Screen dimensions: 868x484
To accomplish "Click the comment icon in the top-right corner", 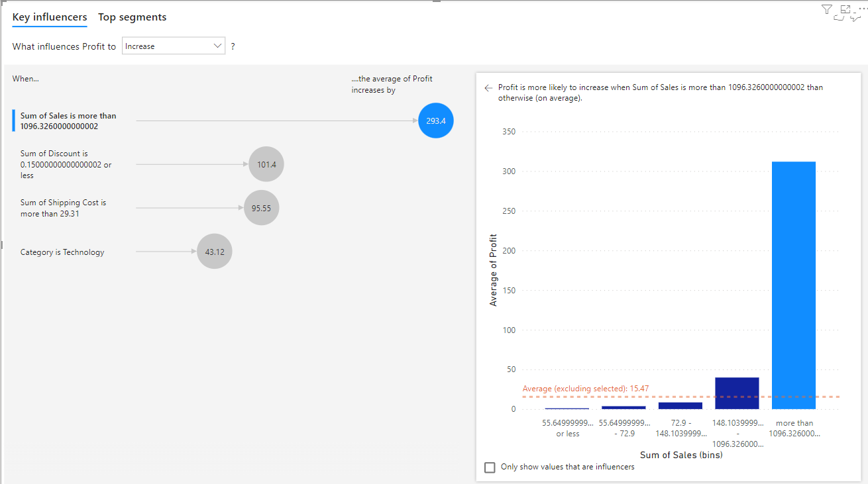I will [856, 18].
